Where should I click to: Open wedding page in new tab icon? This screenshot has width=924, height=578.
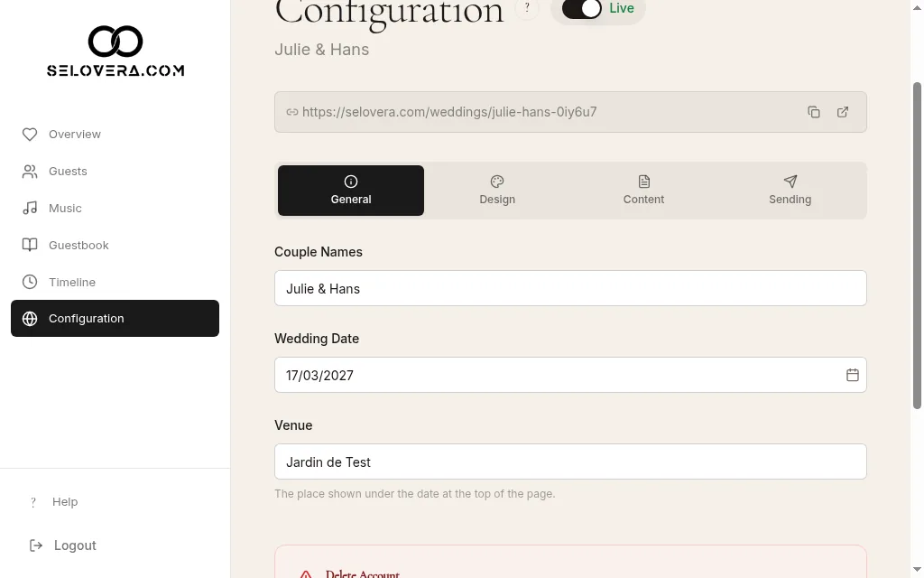[843, 112]
